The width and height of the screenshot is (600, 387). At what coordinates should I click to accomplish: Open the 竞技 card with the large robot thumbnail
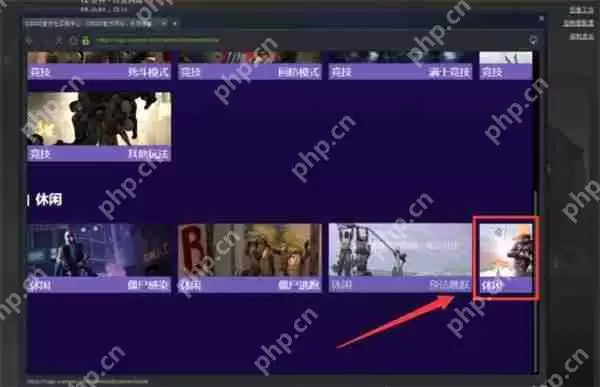click(x=99, y=126)
